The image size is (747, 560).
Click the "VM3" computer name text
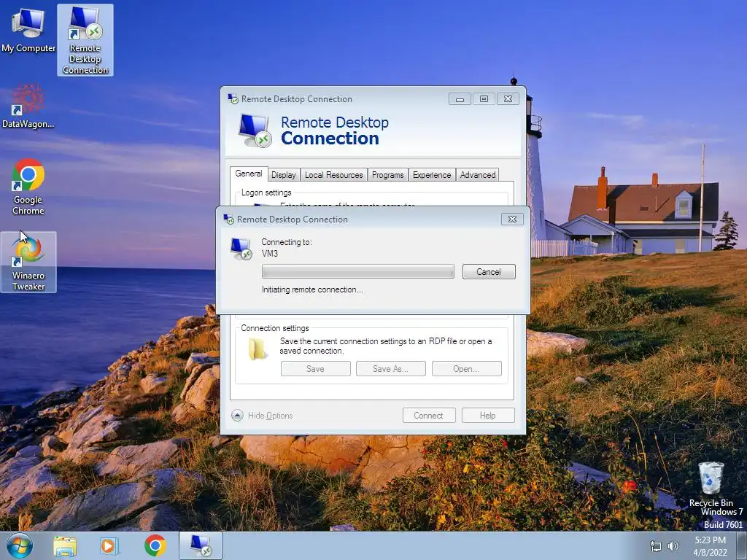tap(270, 253)
